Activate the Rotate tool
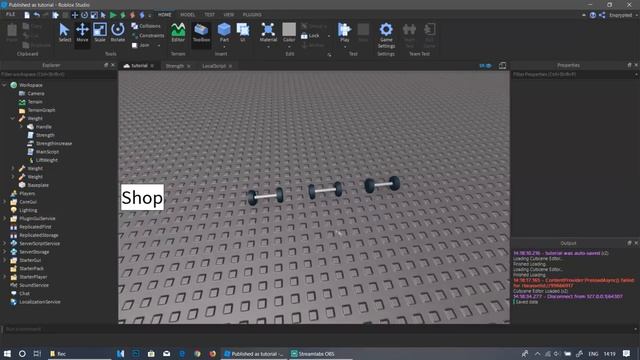This screenshot has width=640, height=360. pos(118,32)
